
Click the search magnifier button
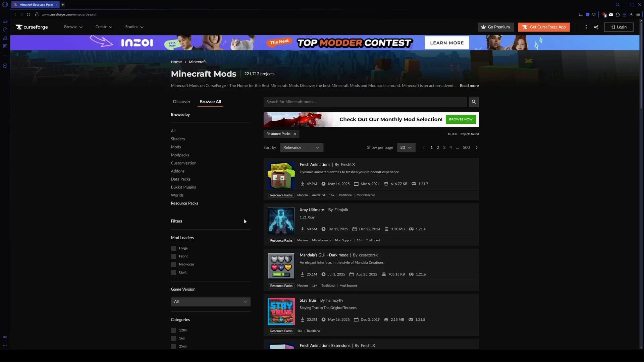[x=474, y=102]
